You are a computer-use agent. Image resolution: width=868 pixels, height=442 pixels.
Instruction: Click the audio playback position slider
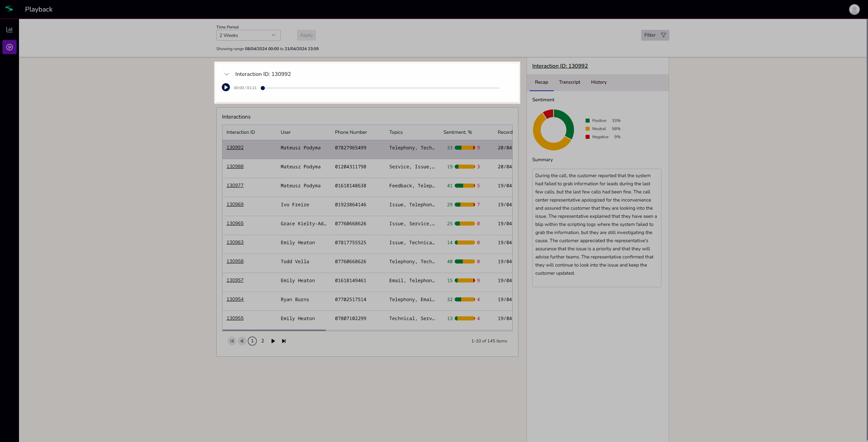(x=380, y=88)
